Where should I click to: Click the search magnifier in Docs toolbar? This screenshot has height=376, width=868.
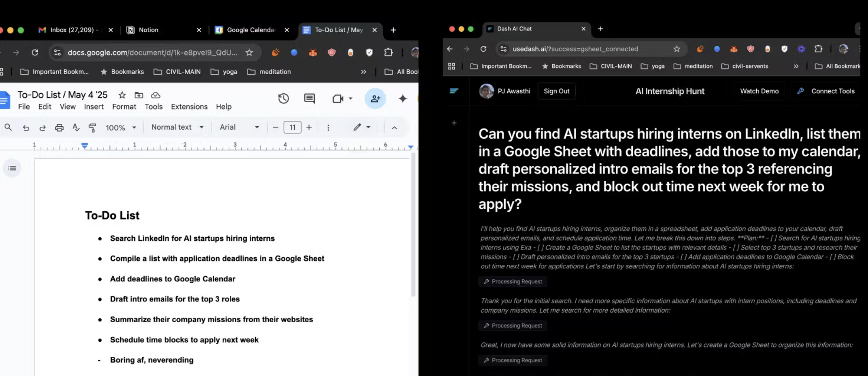pyautogui.click(x=8, y=128)
